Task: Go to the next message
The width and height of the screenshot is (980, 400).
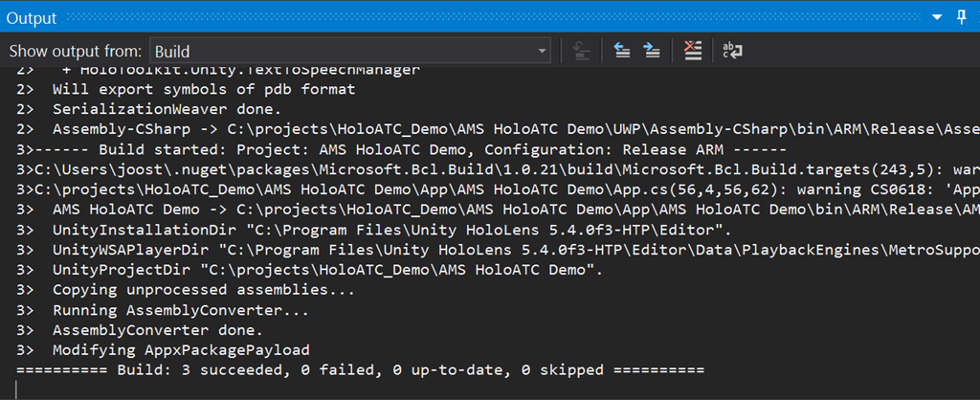Action: click(x=653, y=51)
